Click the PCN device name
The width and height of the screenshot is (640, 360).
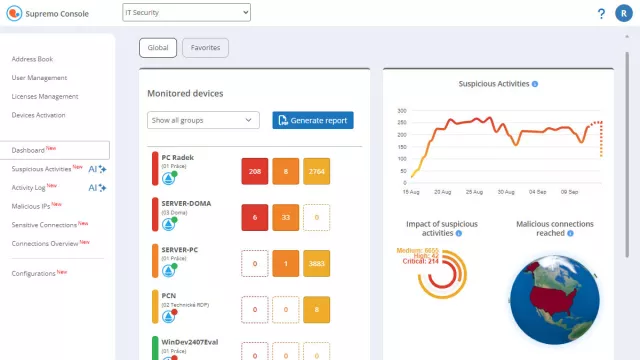click(x=169, y=296)
